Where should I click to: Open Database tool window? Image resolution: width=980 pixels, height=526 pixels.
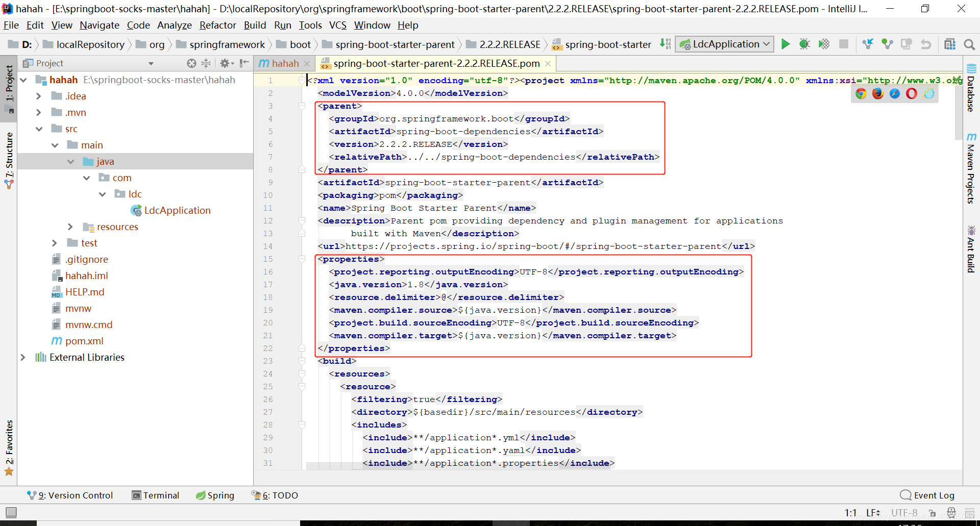click(971, 87)
